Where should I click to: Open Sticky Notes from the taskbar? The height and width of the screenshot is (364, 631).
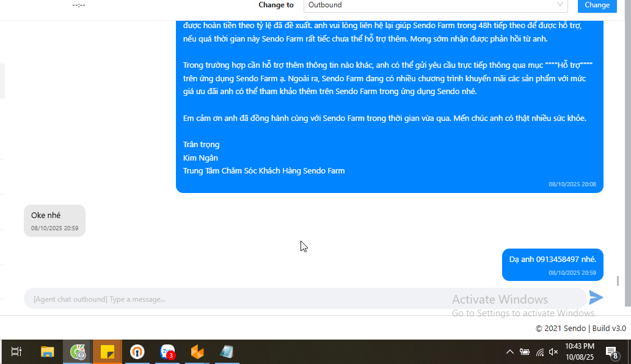tap(108, 352)
